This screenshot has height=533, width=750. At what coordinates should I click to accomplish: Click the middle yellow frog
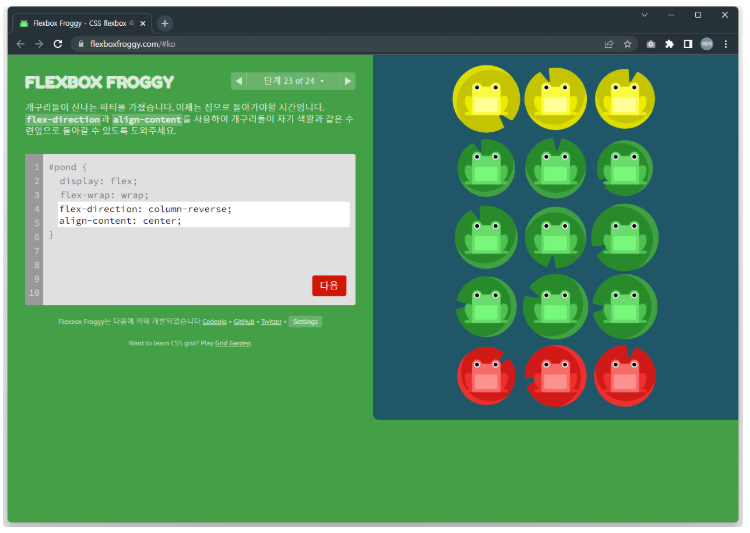pos(555,99)
